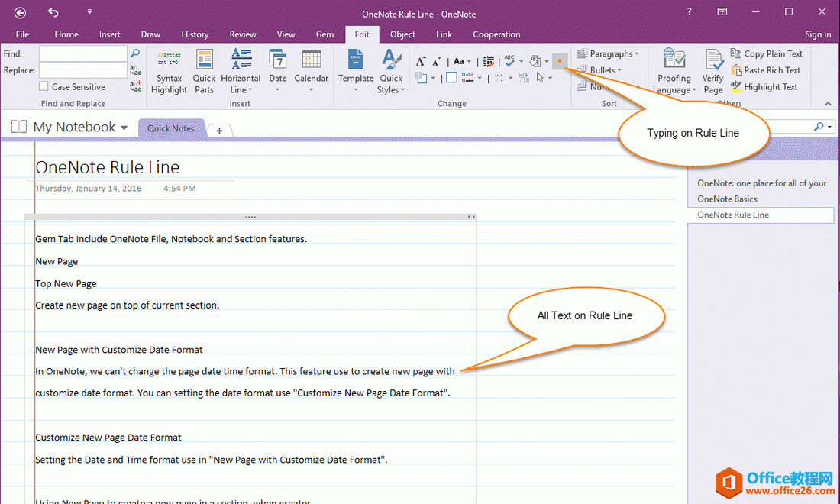Add a new section with plus tab
The image size is (840, 504).
click(219, 131)
